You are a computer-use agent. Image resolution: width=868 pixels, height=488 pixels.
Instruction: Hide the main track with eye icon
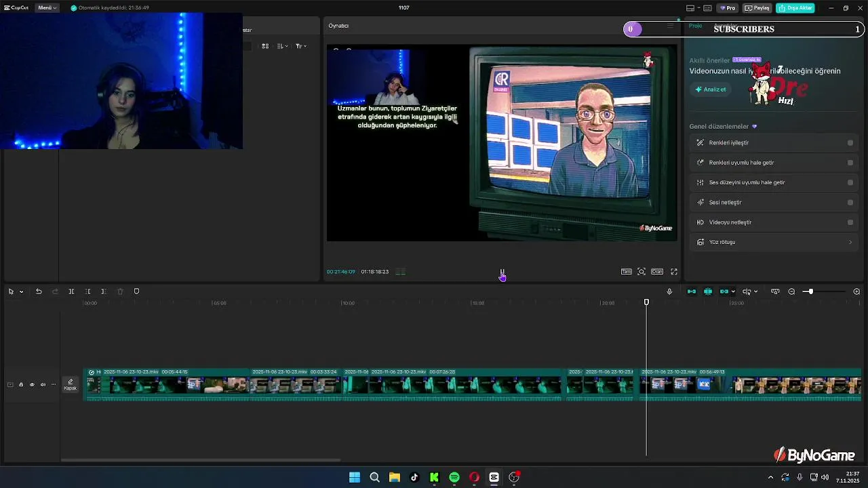pyautogui.click(x=32, y=385)
